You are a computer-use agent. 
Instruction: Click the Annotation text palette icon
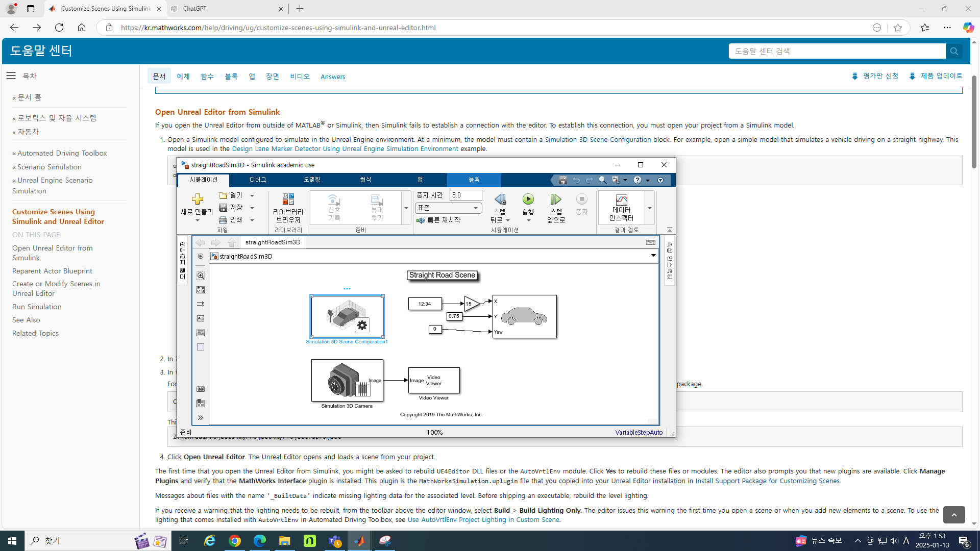[x=201, y=318]
